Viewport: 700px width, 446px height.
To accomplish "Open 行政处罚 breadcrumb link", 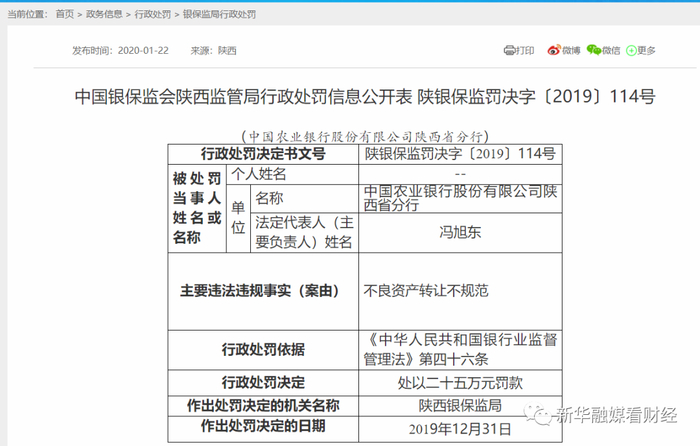I will [x=153, y=14].
